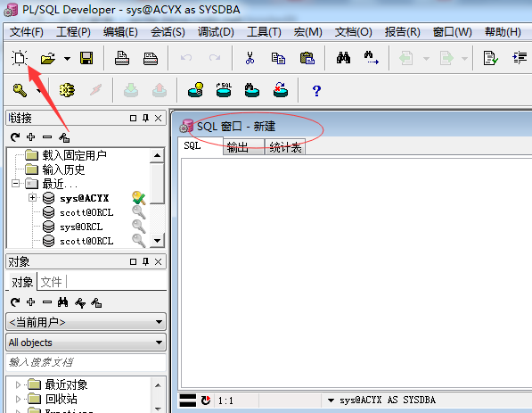532x413 pixels.
Task: Open the 帮助(H) menu
Action: pos(503,32)
